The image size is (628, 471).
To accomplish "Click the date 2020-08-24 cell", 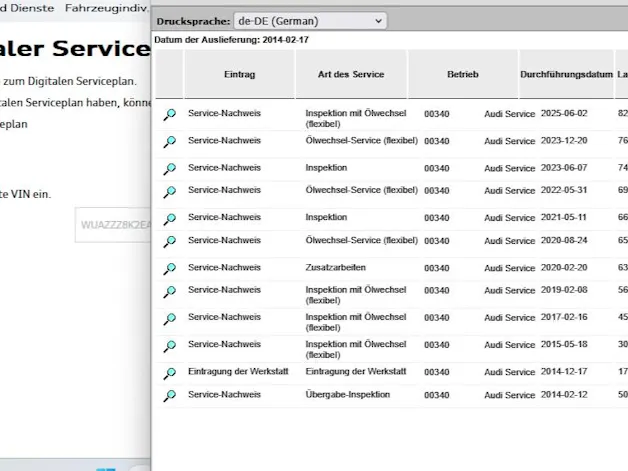I will (564, 240).
